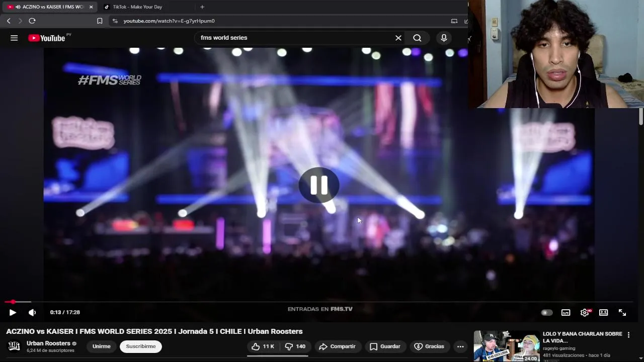The width and height of the screenshot is (644, 362).
Task: Click the Compartir share button
Action: [338, 346]
